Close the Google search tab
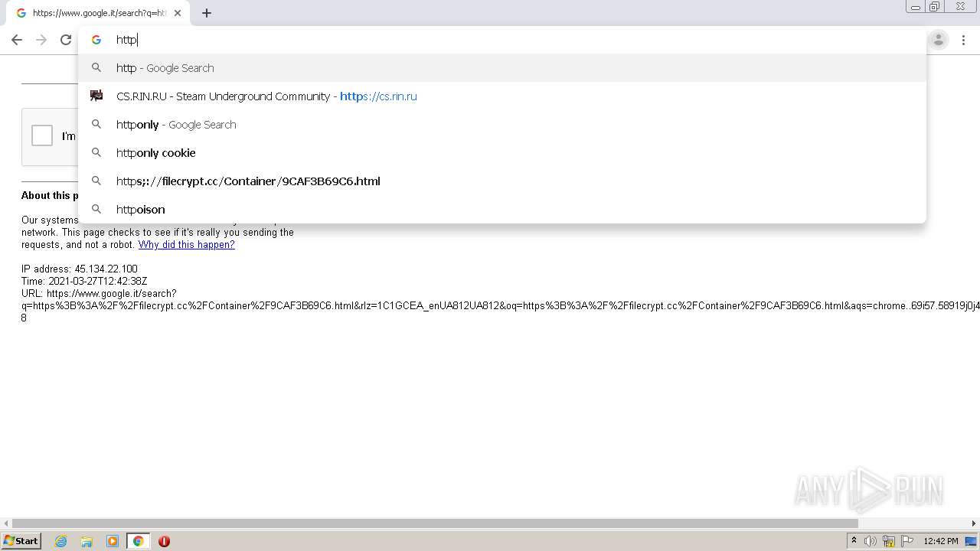Image resolution: width=980 pixels, height=551 pixels. click(178, 13)
